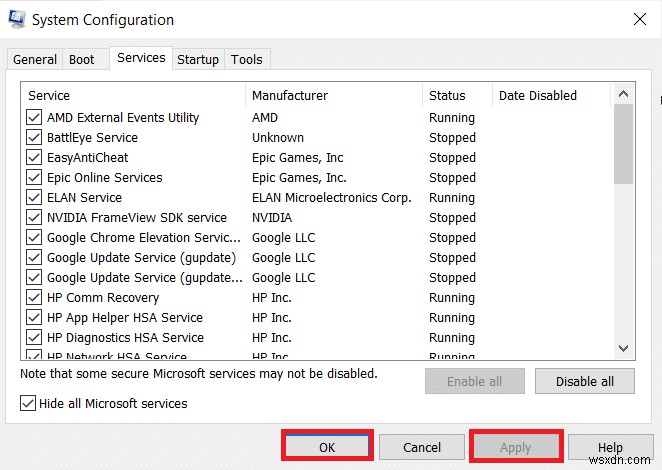Toggle the EasyAntiCheat service checkbox

[x=34, y=158]
